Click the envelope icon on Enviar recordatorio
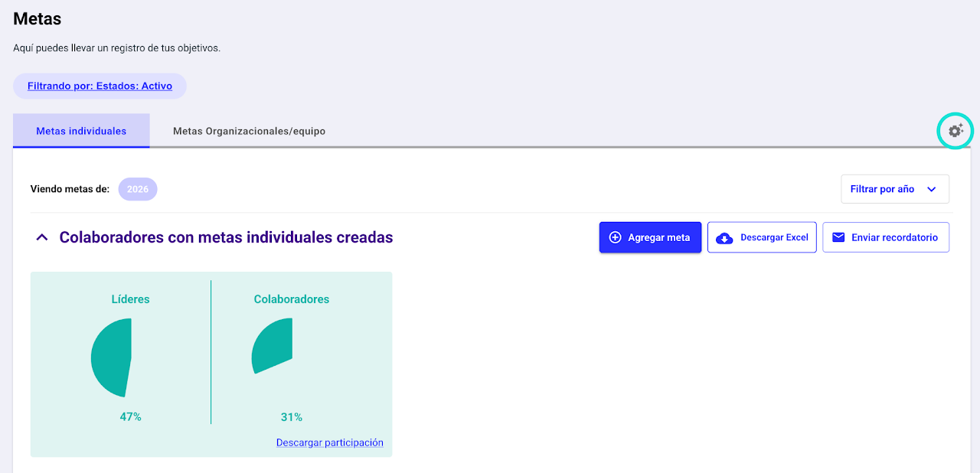Image resolution: width=980 pixels, height=473 pixels. (x=838, y=237)
